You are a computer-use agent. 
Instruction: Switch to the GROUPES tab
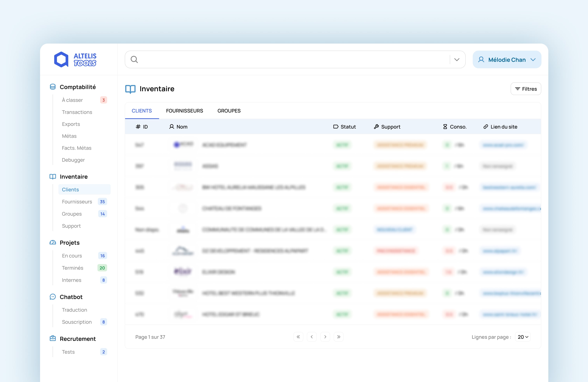click(229, 111)
